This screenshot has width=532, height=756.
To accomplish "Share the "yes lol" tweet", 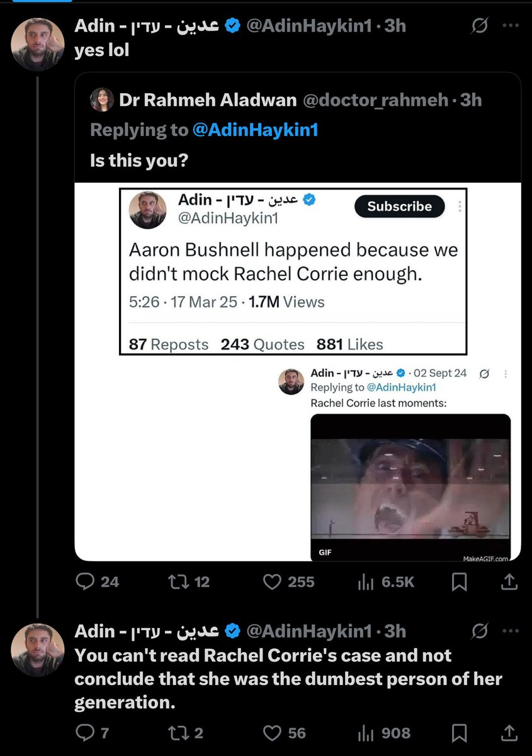I will pos(510,581).
